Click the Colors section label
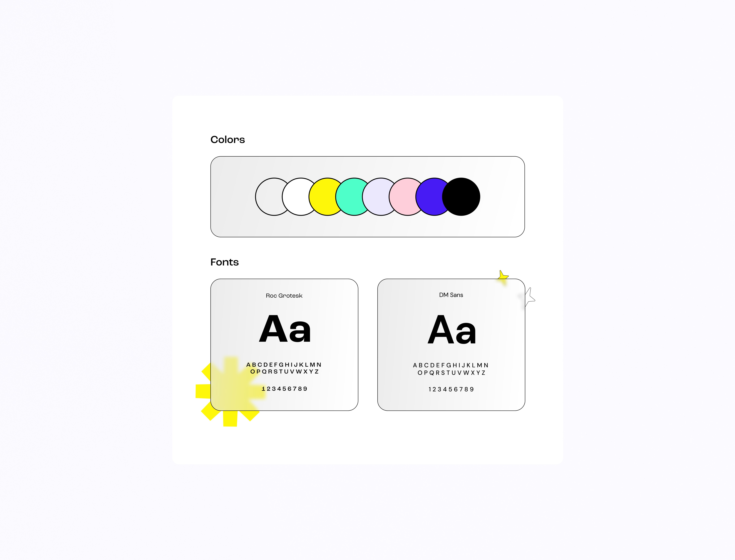735x560 pixels. click(x=228, y=139)
